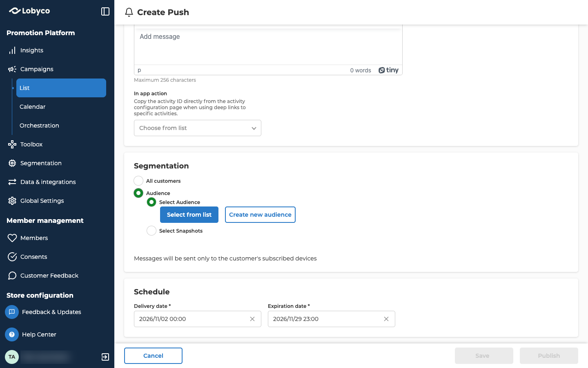The width and height of the screenshot is (588, 368).
Task: Open Data & integrations in the sidebar
Action: [x=57, y=182]
